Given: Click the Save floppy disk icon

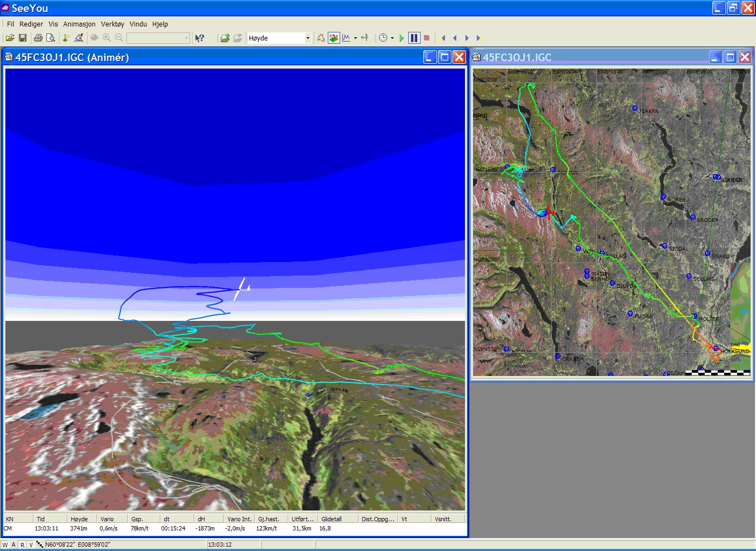Looking at the screenshot, I should pos(23,38).
